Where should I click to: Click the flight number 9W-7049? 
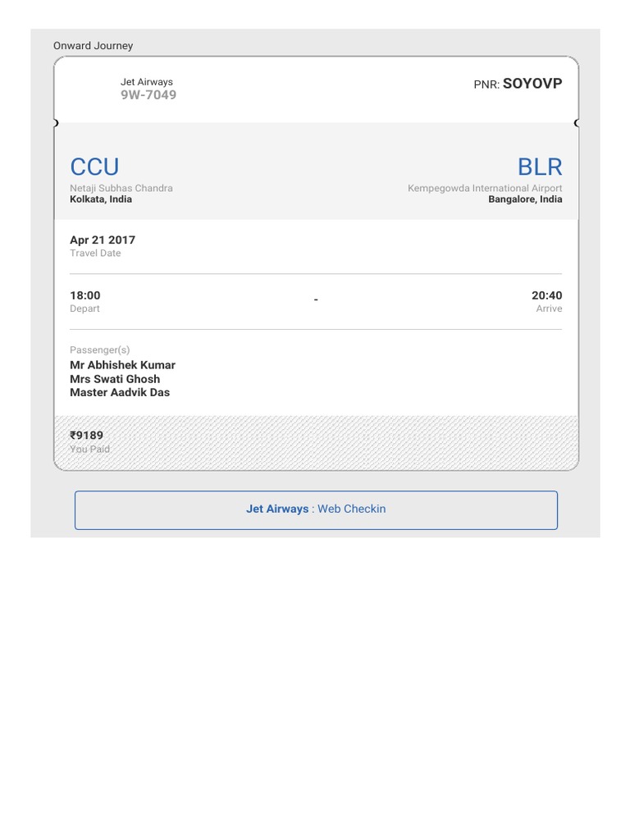(x=148, y=95)
